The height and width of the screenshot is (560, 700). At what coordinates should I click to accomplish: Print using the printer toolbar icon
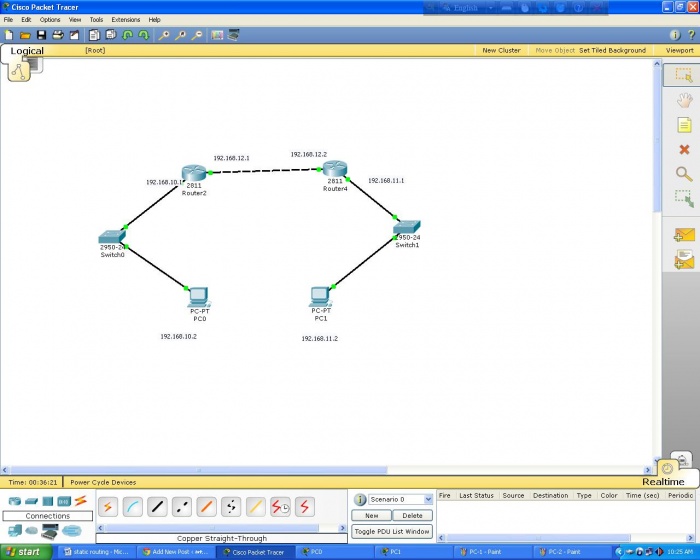(58, 35)
